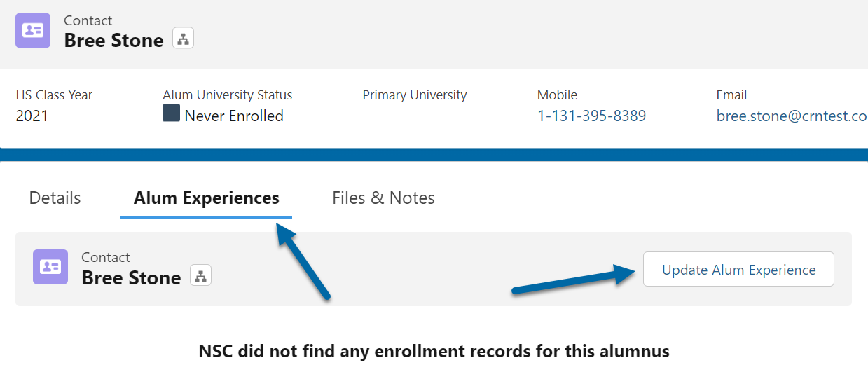Open the bree.stone email address link

[792, 116]
